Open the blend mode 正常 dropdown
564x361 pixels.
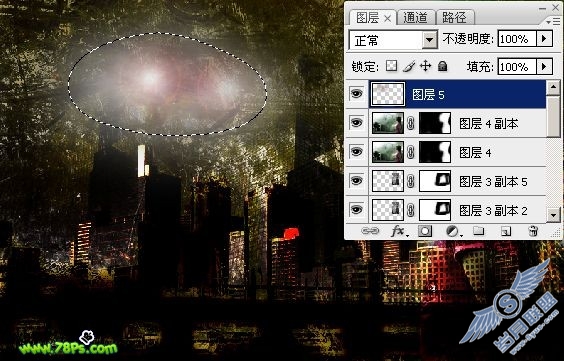(x=430, y=40)
